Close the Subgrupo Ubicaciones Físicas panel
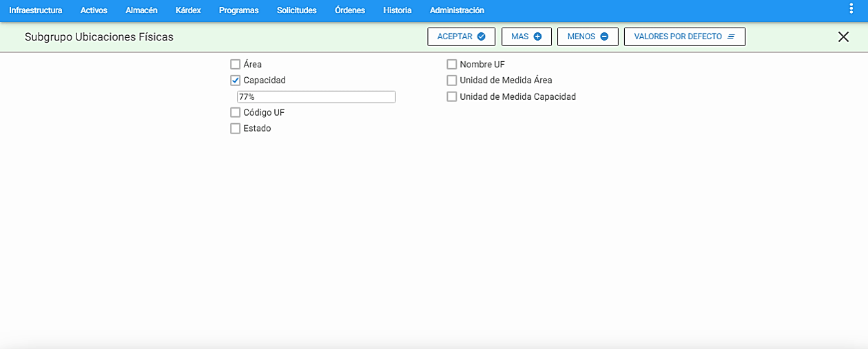The height and width of the screenshot is (349, 868). pos(843,37)
